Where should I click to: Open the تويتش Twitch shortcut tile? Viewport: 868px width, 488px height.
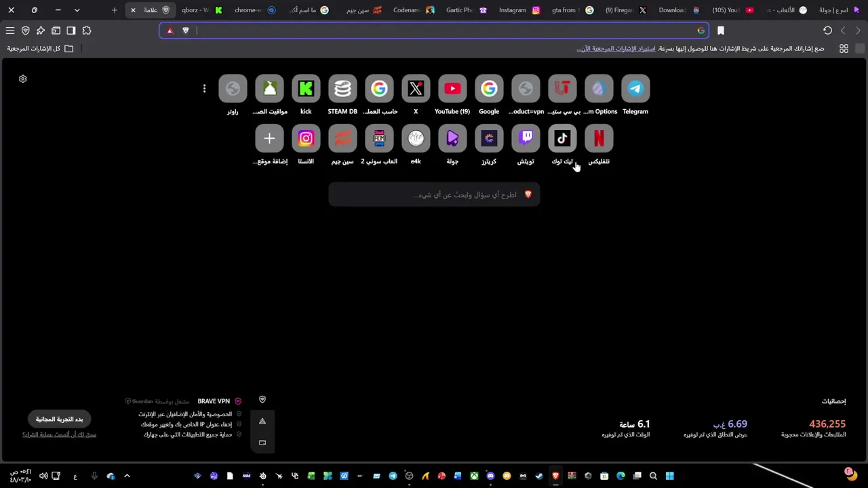click(x=526, y=138)
